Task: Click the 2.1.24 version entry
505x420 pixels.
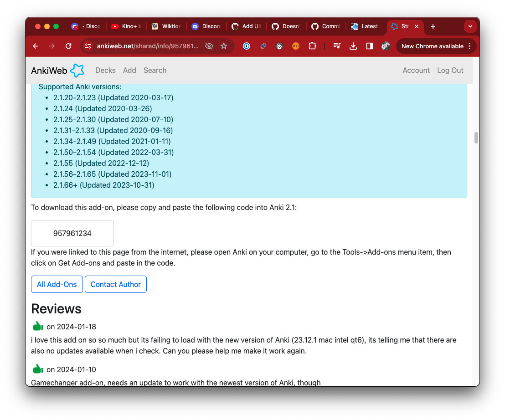Action: tap(103, 109)
